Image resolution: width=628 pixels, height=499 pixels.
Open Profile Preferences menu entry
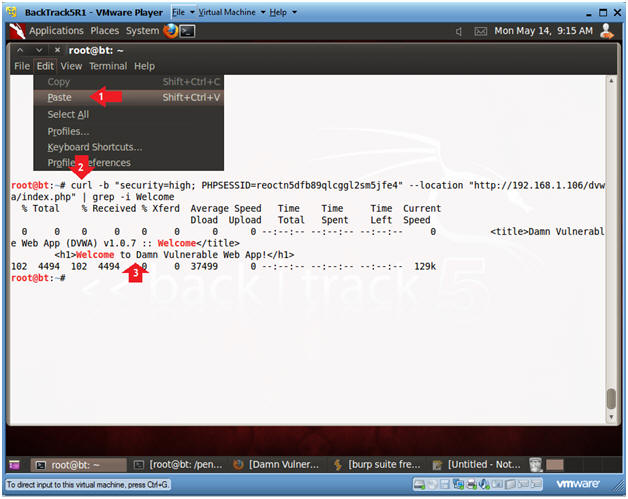(x=129, y=163)
